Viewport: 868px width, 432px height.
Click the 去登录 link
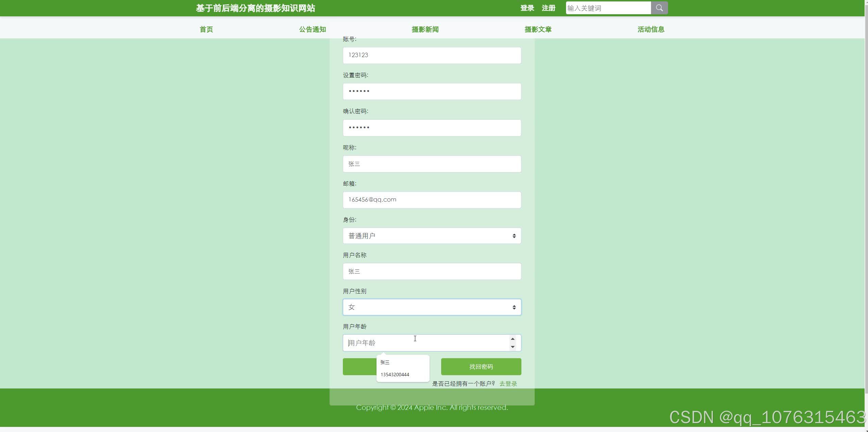coord(508,383)
